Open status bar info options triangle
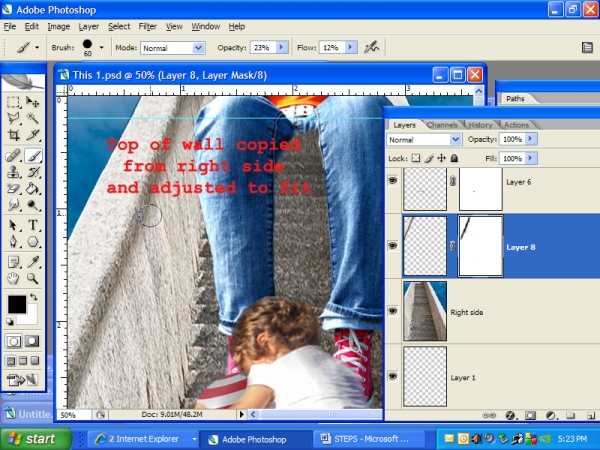This screenshot has width=600, height=450. tap(241, 414)
